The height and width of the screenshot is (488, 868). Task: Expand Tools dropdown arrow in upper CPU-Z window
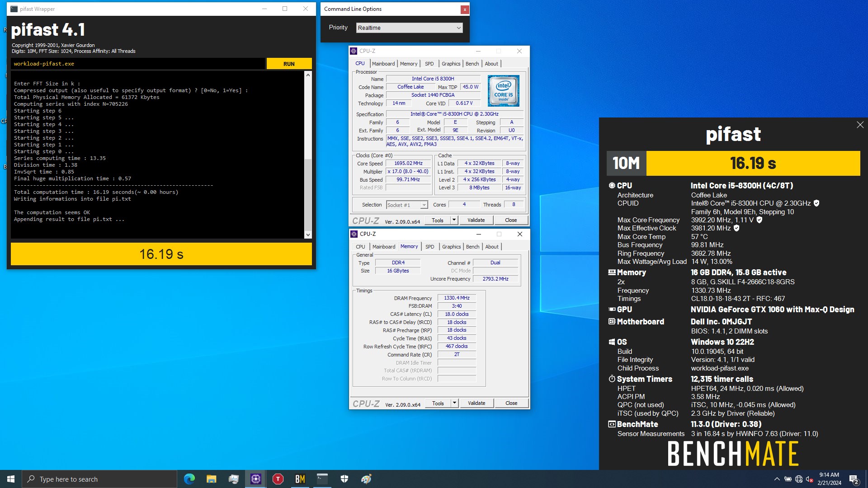454,221
